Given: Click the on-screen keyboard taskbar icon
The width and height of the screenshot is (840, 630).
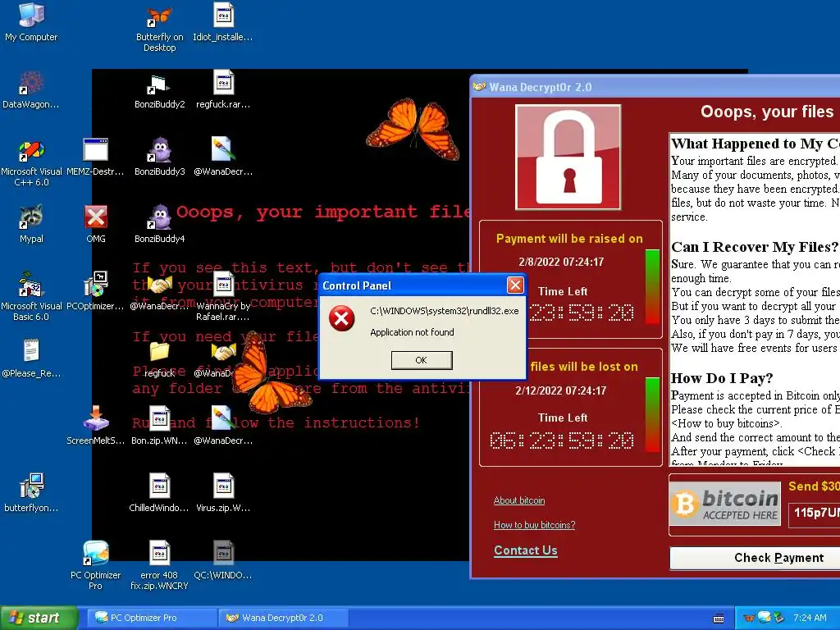Looking at the screenshot, I should coord(719,619).
